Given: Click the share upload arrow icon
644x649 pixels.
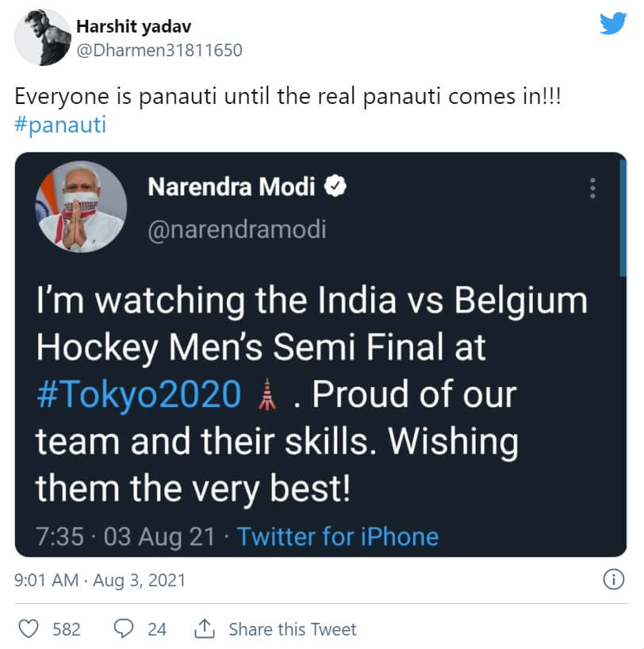Looking at the screenshot, I should (205, 629).
